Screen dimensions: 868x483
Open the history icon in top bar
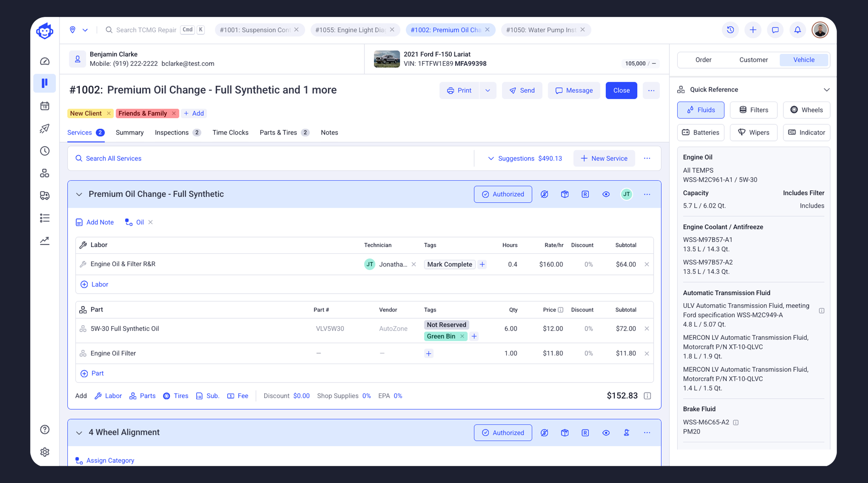coord(730,30)
